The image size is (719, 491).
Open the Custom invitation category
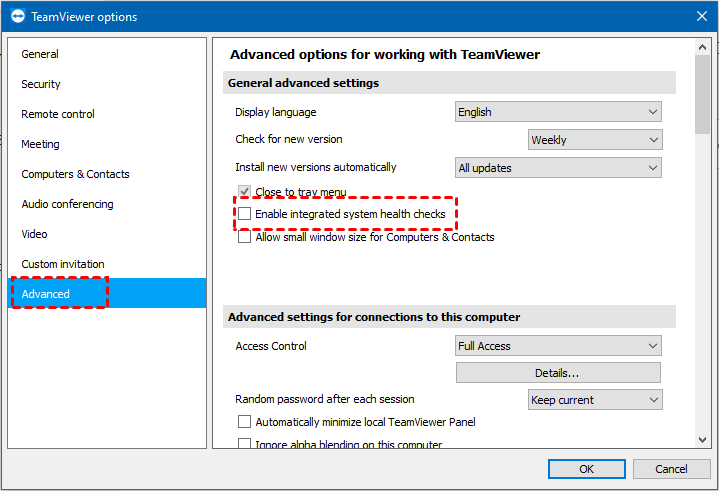click(63, 264)
